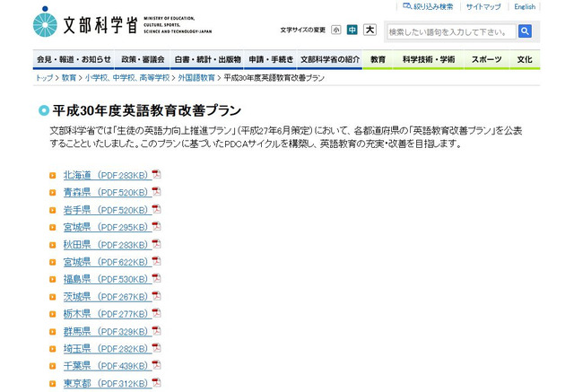The width and height of the screenshot is (574, 392).
Task: Open the 絞り込み検索 link
Action: click(x=428, y=6)
